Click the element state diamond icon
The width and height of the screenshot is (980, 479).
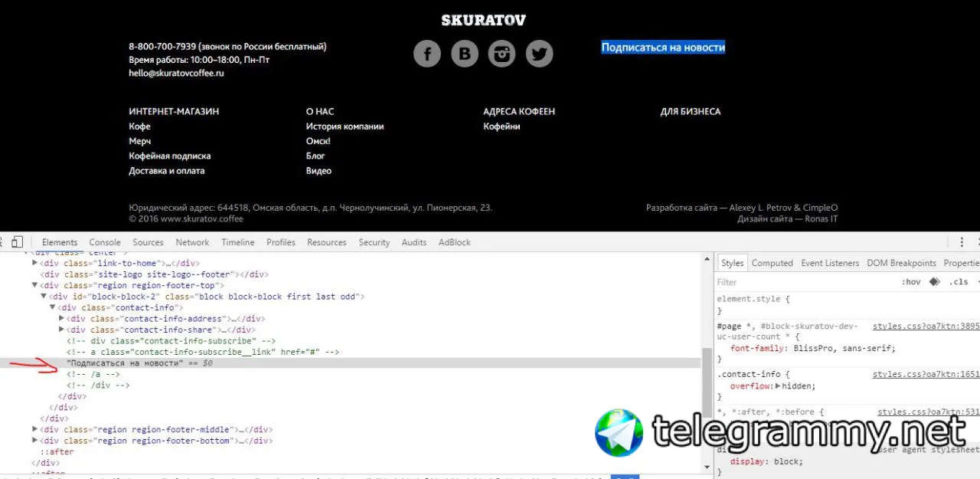pos(934,282)
